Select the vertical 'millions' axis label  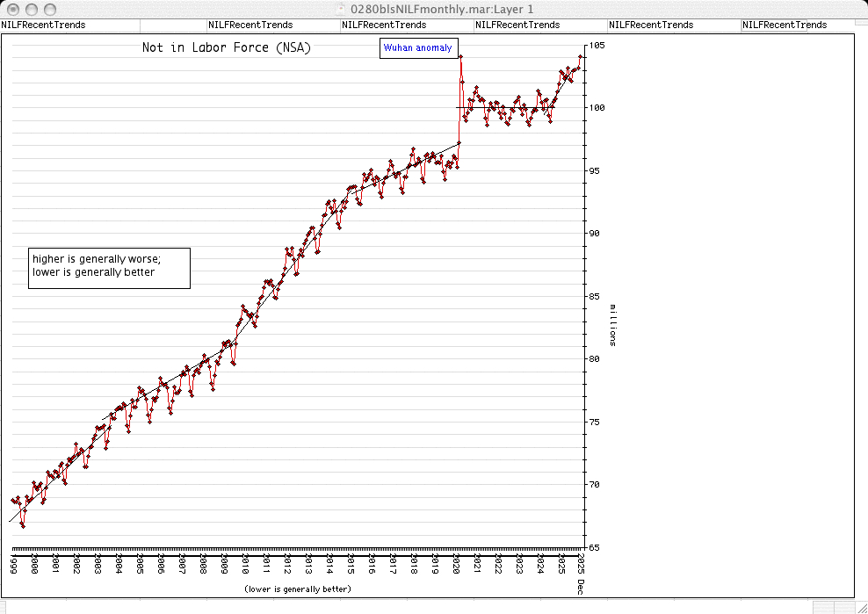click(x=613, y=325)
